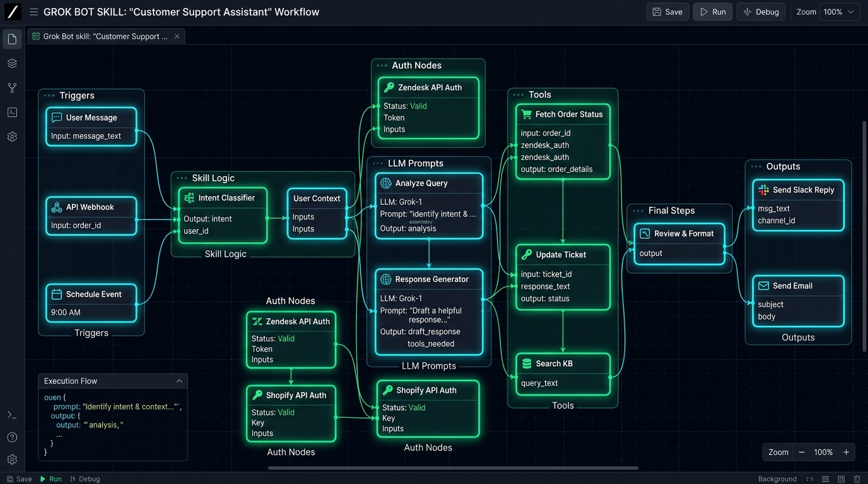The height and width of the screenshot is (484, 868).
Task: Click the Slack logo on Send Slack Reply
Action: point(763,190)
